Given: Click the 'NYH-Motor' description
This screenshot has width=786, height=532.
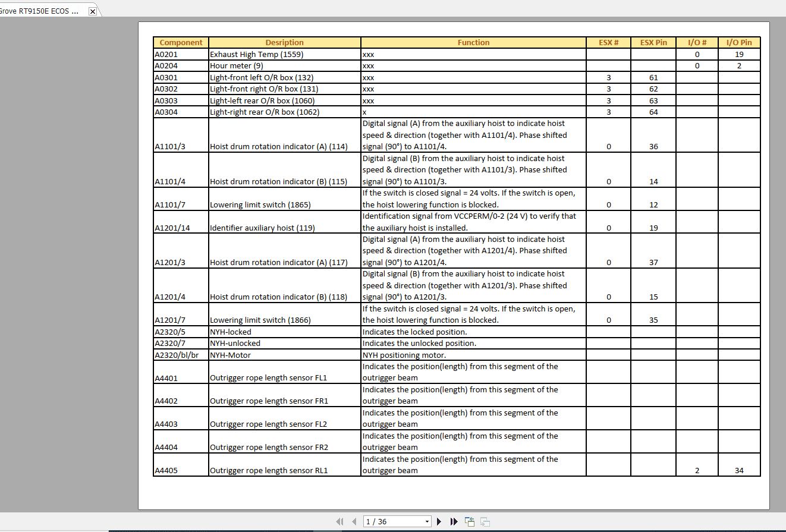Looking at the screenshot, I should tap(231, 355).
